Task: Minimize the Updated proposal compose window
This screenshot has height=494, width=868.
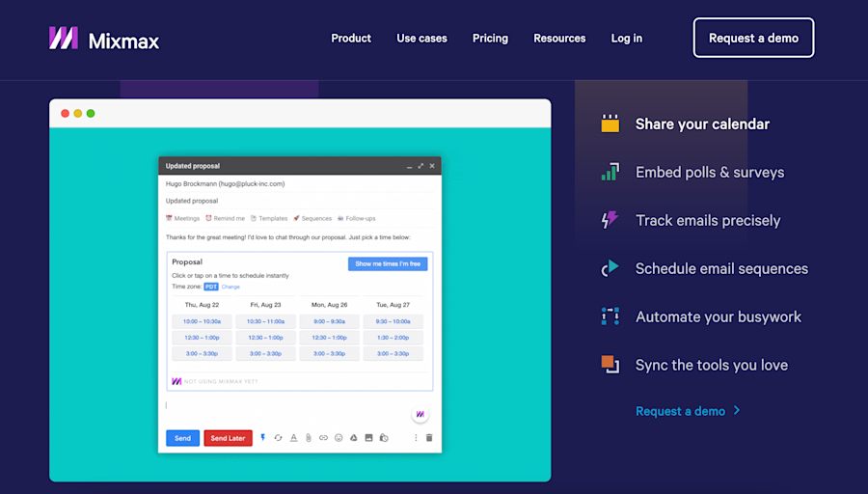Action: click(x=409, y=166)
